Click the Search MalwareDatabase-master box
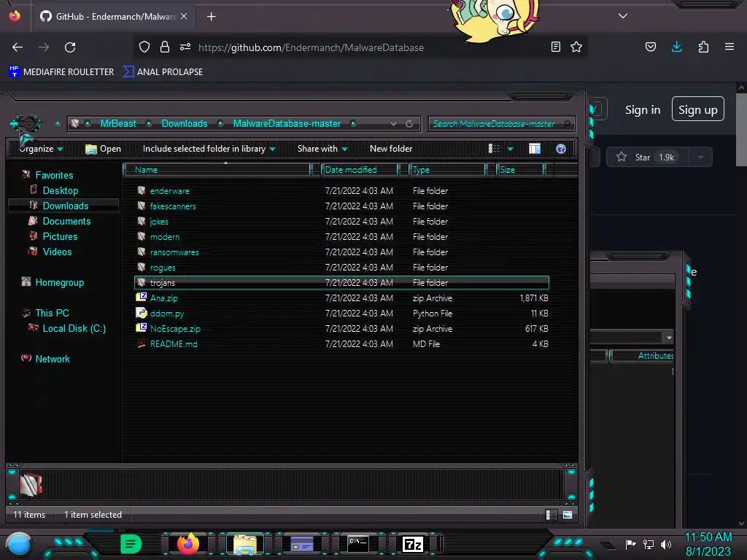Screen dimensions: 747x560 pos(501,124)
